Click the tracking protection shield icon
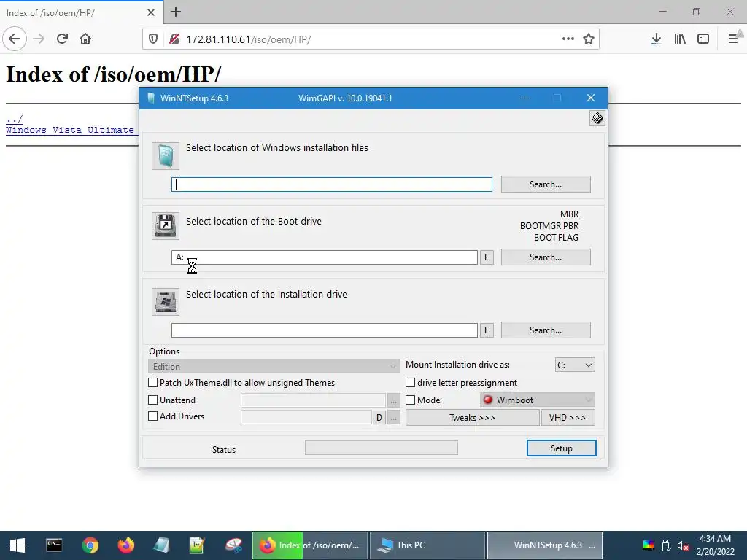 point(153,39)
